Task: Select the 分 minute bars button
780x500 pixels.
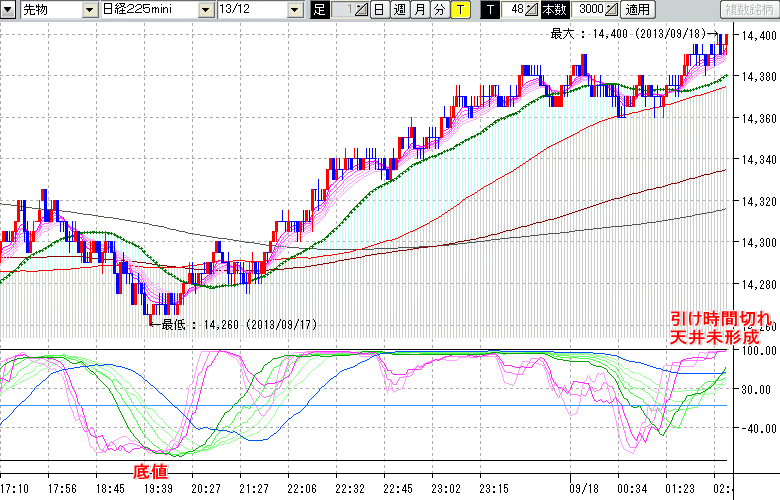Action: (439, 10)
